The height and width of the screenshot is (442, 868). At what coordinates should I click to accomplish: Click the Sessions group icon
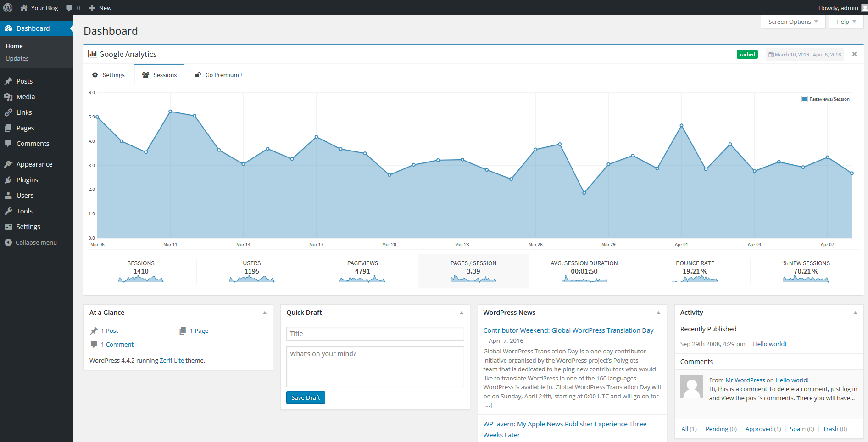145,75
